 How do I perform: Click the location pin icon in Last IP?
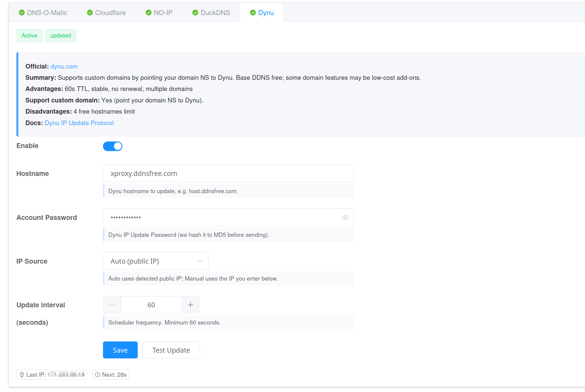[22, 375]
